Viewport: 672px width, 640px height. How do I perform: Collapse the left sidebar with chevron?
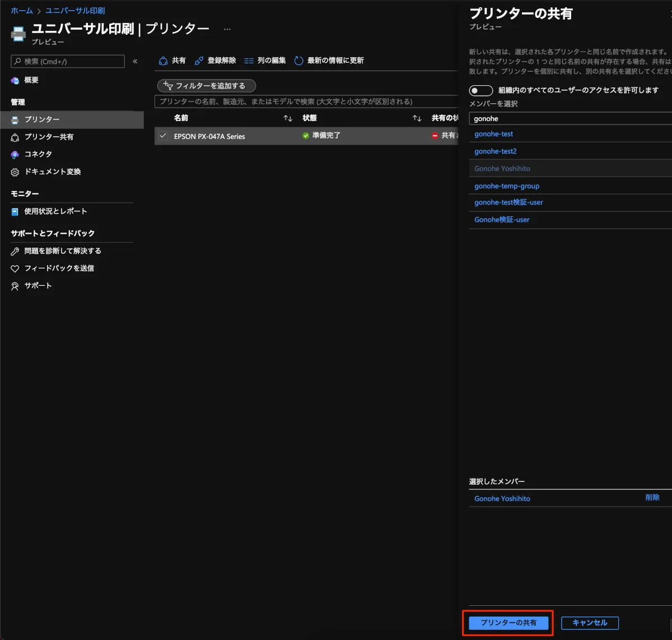(x=135, y=61)
